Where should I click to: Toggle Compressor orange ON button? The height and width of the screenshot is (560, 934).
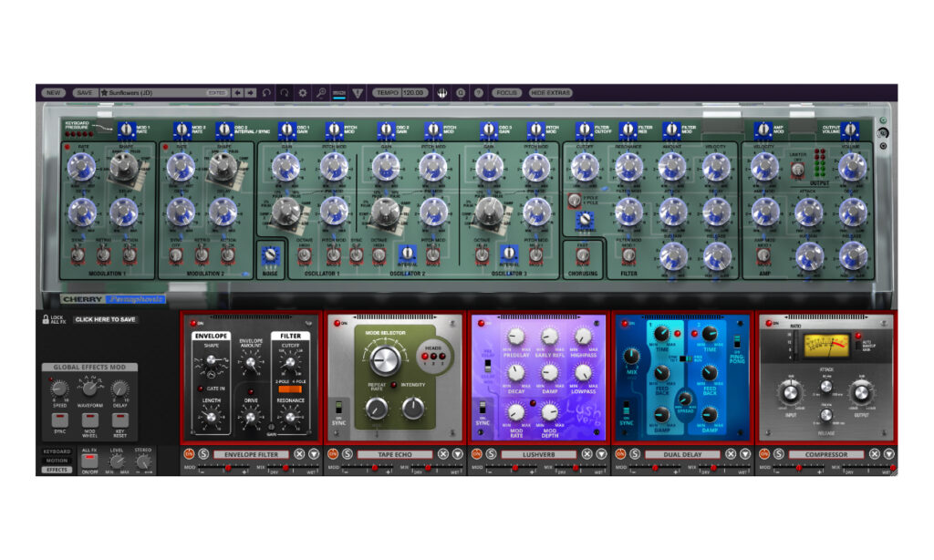click(764, 454)
